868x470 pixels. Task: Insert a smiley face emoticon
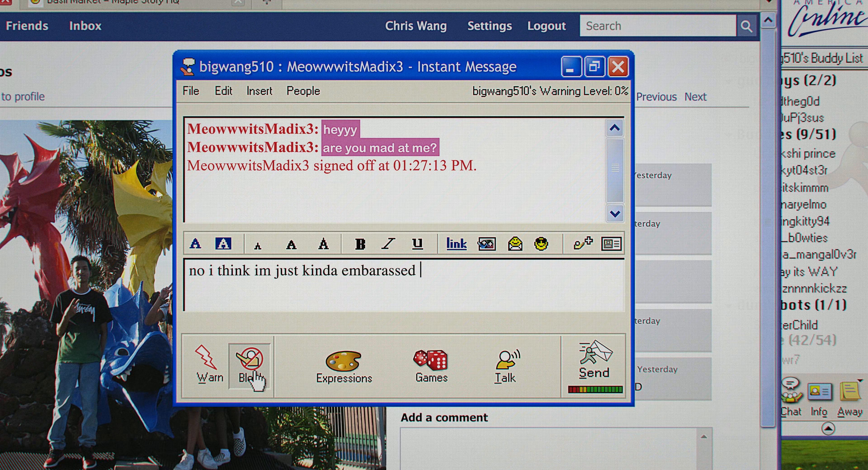pyautogui.click(x=541, y=244)
